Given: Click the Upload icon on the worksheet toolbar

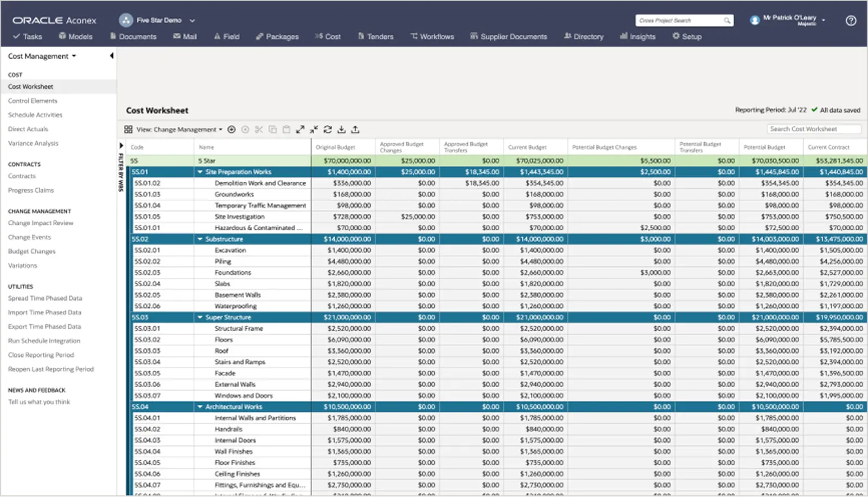Looking at the screenshot, I should [x=355, y=129].
